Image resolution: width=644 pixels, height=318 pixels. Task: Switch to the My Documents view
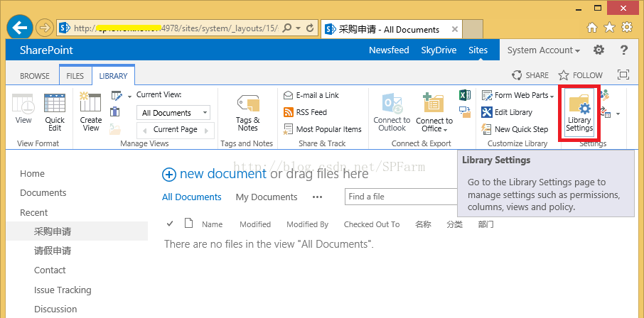pyautogui.click(x=266, y=197)
